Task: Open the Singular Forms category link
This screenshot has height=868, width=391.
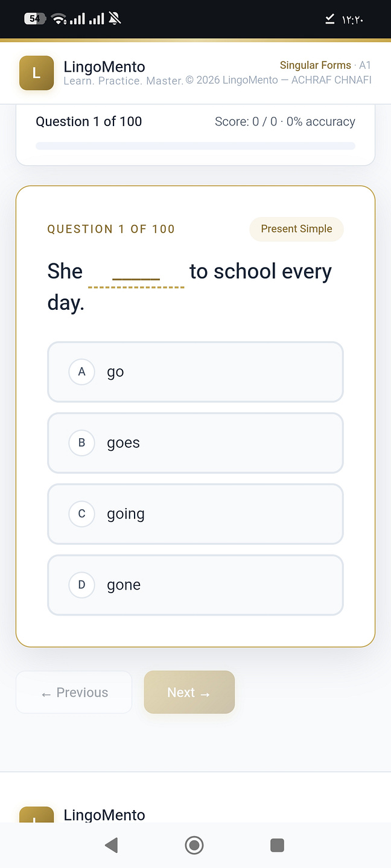Action: tap(315, 65)
